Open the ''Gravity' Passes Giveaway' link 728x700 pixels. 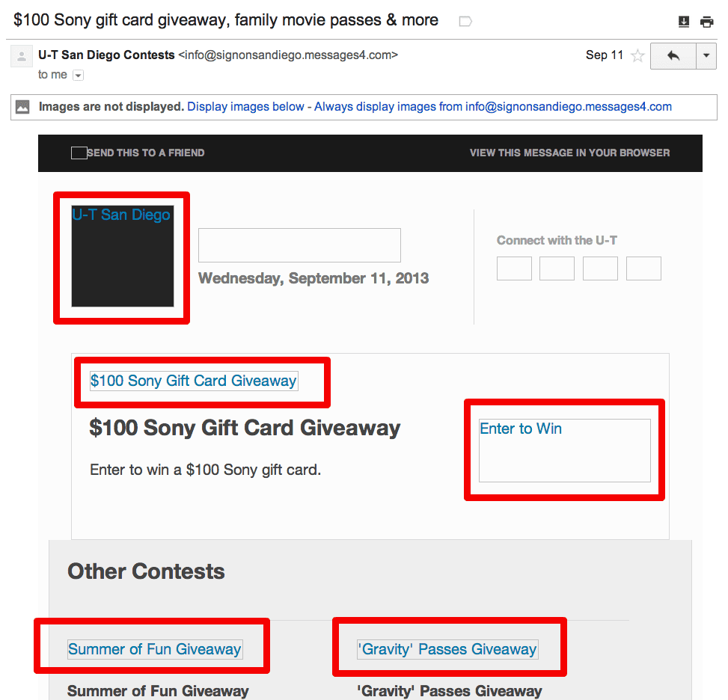tap(447, 649)
